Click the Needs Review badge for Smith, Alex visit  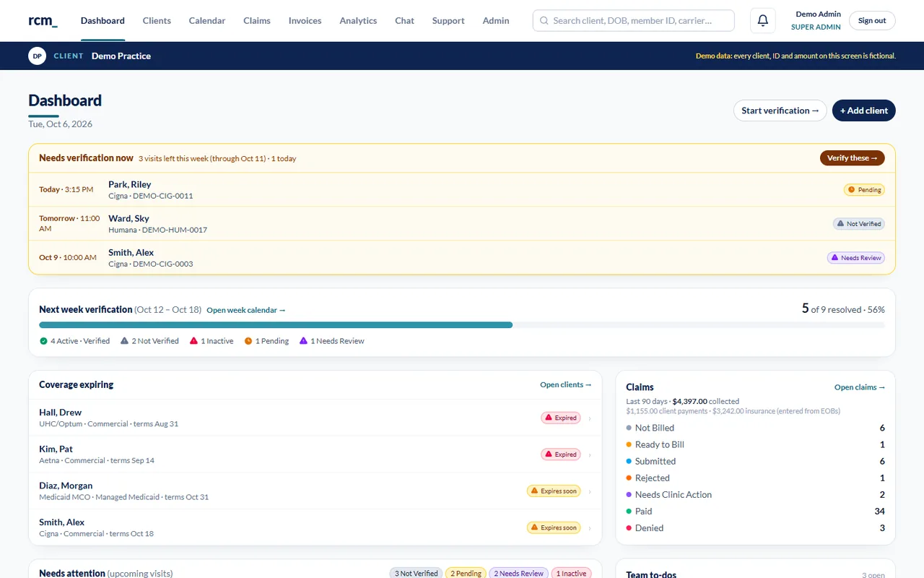pos(856,258)
